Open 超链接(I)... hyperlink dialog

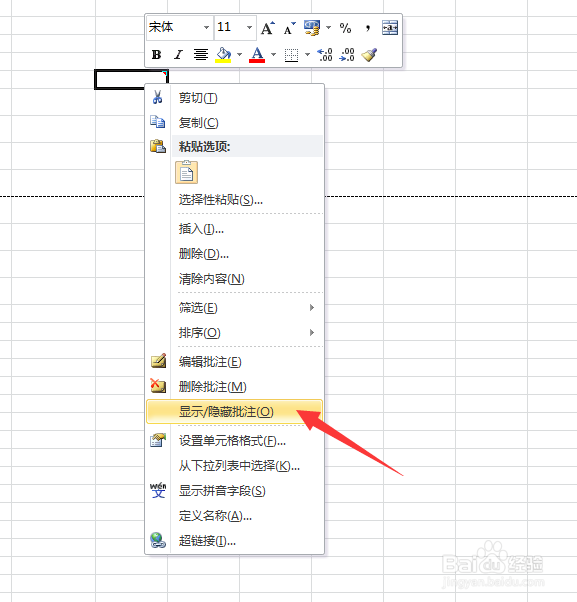tap(235, 541)
